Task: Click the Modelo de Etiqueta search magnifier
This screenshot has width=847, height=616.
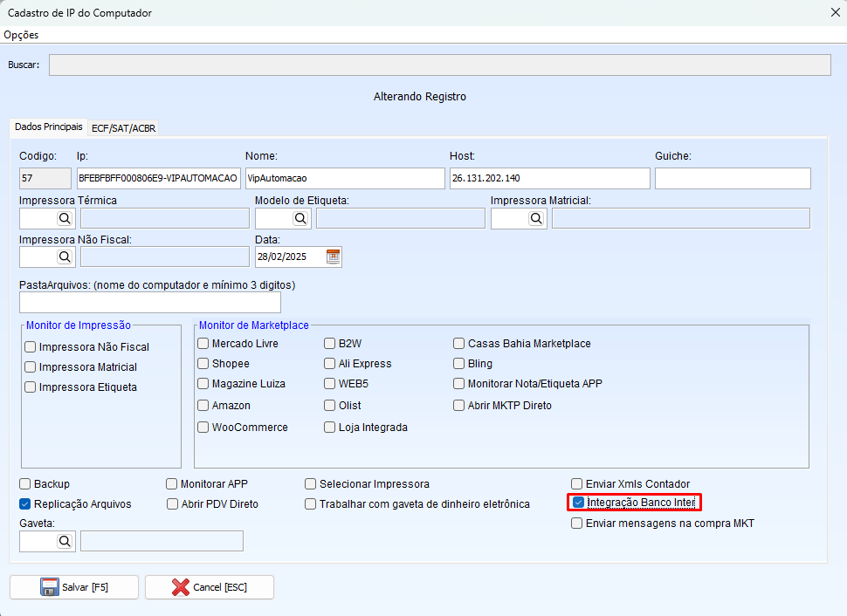Action: (300, 218)
